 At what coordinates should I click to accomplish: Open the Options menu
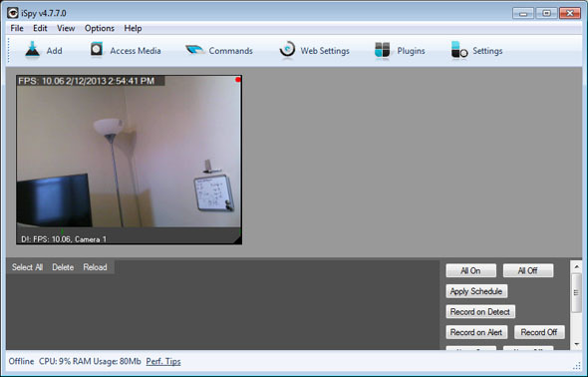100,28
